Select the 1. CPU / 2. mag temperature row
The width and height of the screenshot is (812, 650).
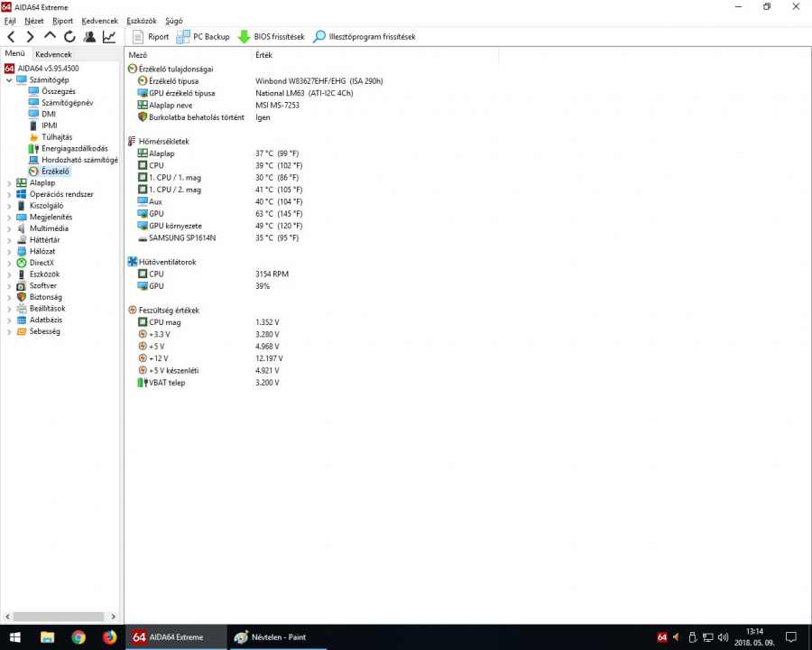pos(220,190)
